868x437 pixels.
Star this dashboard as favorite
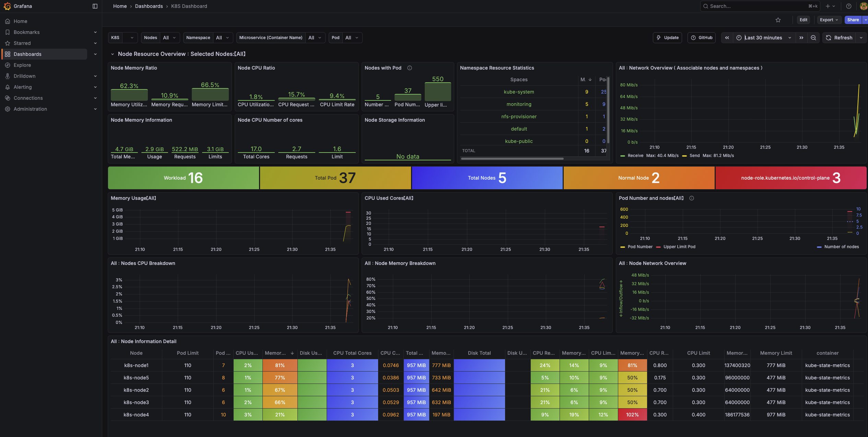click(x=778, y=20)
